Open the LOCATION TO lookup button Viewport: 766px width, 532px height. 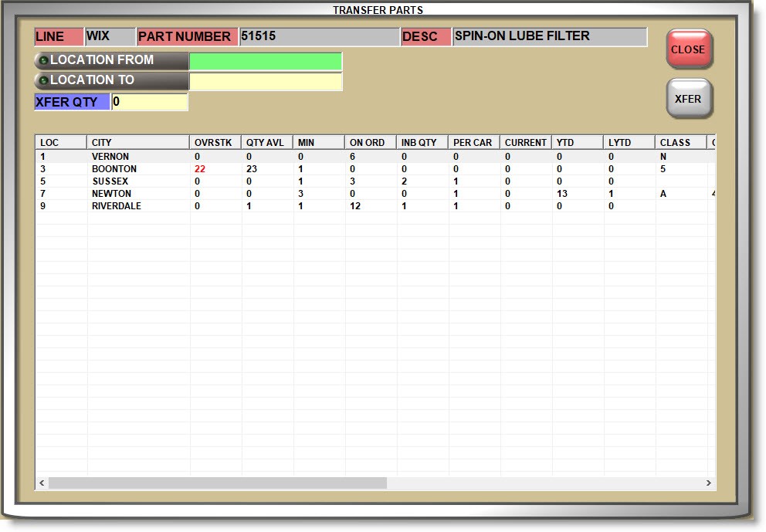point(111,80)
